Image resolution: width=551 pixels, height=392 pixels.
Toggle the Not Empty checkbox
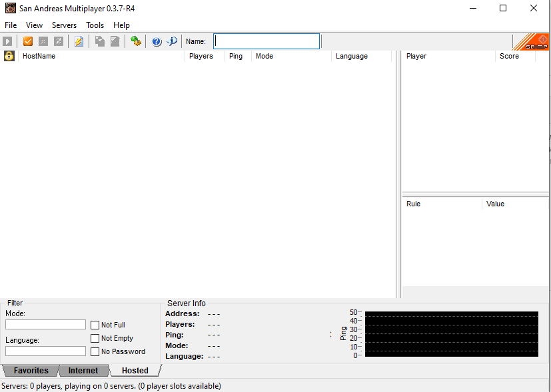coord(95,338)
